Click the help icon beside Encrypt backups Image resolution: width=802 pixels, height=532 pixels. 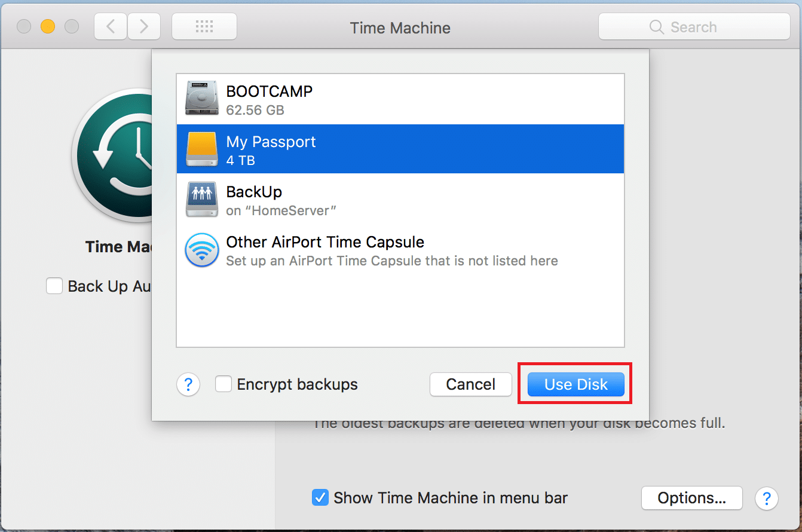(188, 384)
